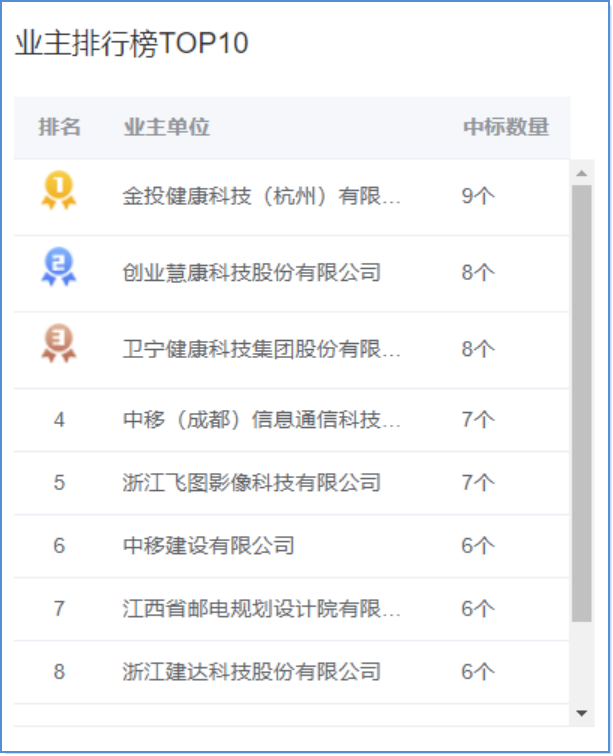Click 8个 count for 创业慧康科技

coord(478,273)
